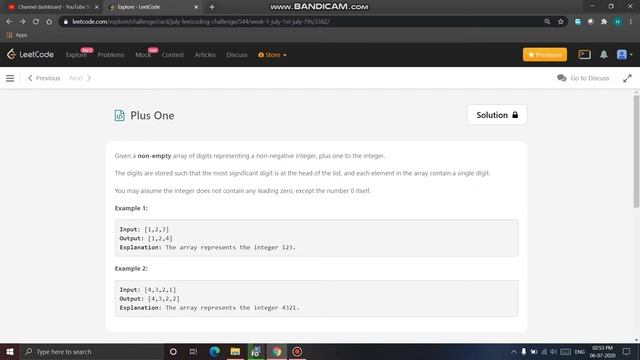
Task: Open Cortana circle icon
Action: click(173, 351)
